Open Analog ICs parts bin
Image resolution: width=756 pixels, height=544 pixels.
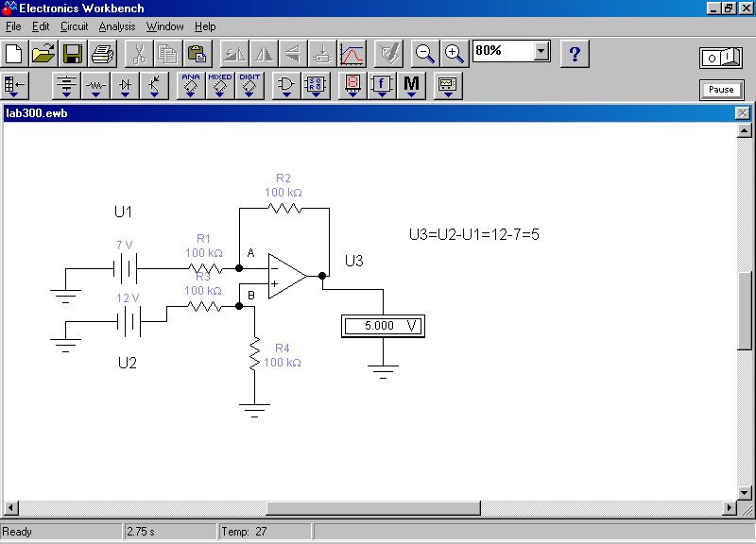click(191, 86)
